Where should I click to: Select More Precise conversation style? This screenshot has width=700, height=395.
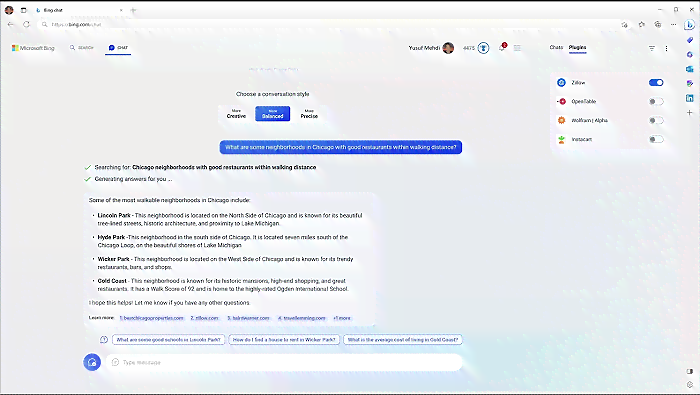pyautogui.click(x=309, y=114)
